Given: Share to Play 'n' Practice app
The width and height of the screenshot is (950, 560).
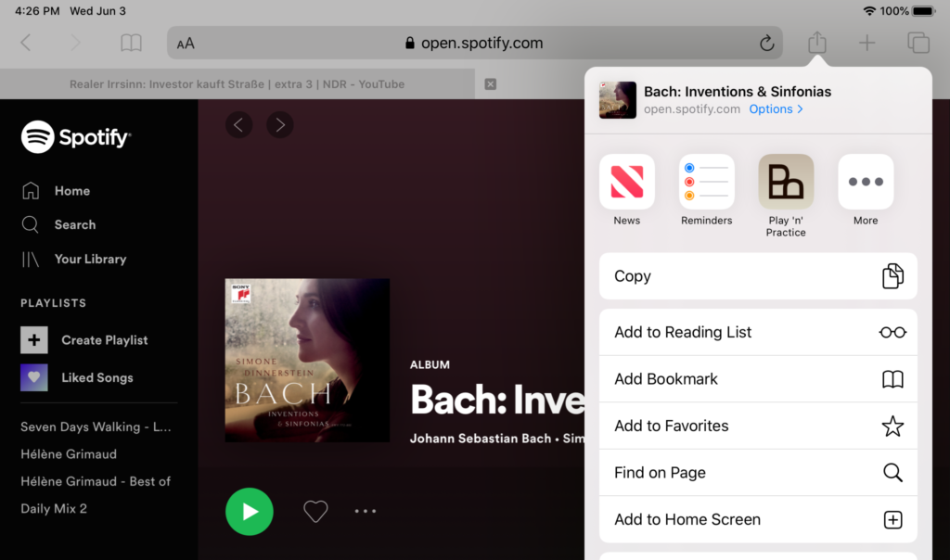Looking at the screenshot, I should coord(786,197).
